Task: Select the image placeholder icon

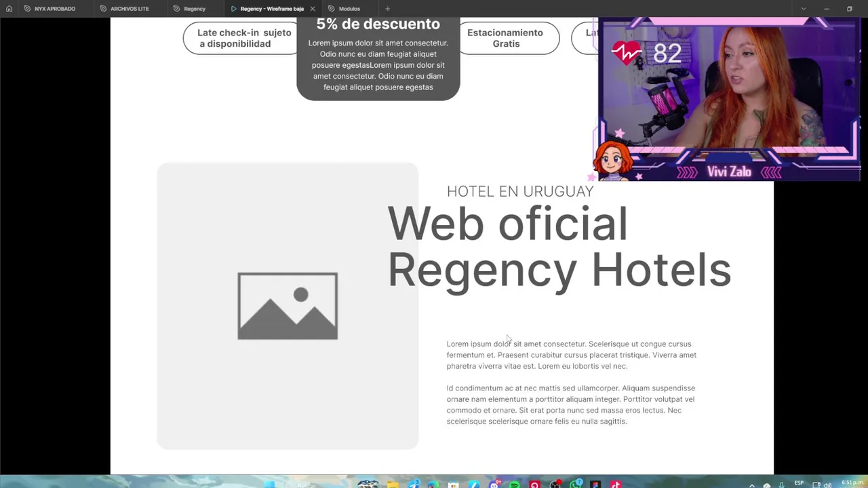Action: pyautogui.click(x=288, y=306)
